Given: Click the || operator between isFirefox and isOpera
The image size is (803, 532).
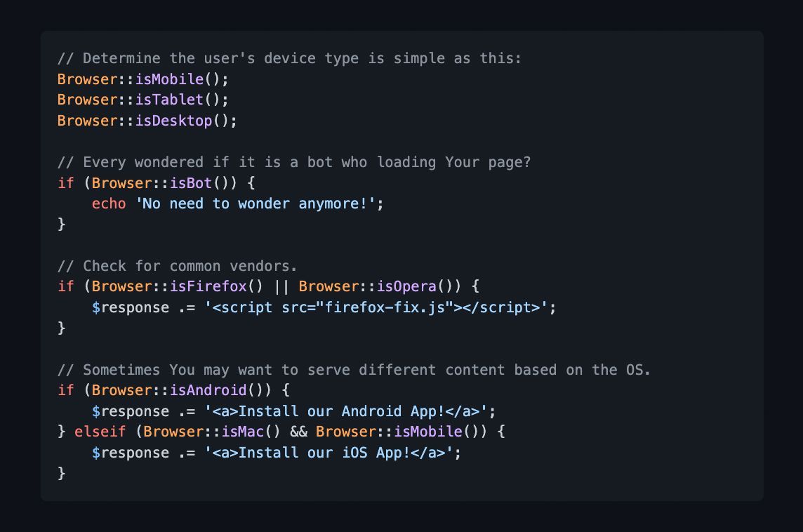Looking at the screenshot, I should 281,286.
